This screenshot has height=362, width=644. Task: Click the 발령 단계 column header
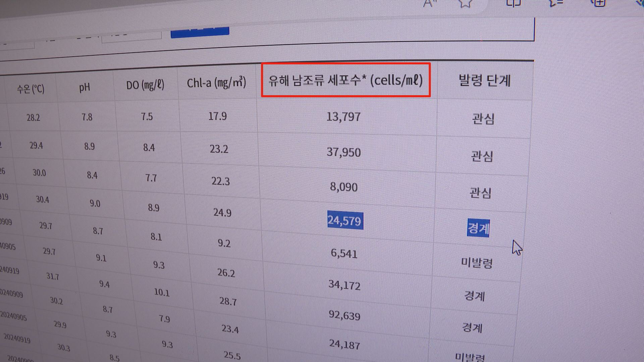[484, 81]
